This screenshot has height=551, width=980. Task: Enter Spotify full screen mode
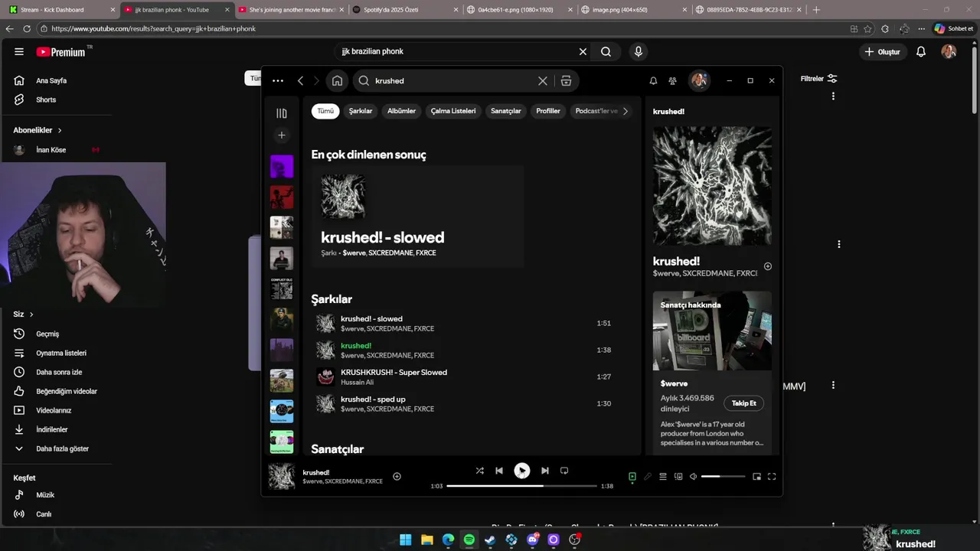coord(772,477)
